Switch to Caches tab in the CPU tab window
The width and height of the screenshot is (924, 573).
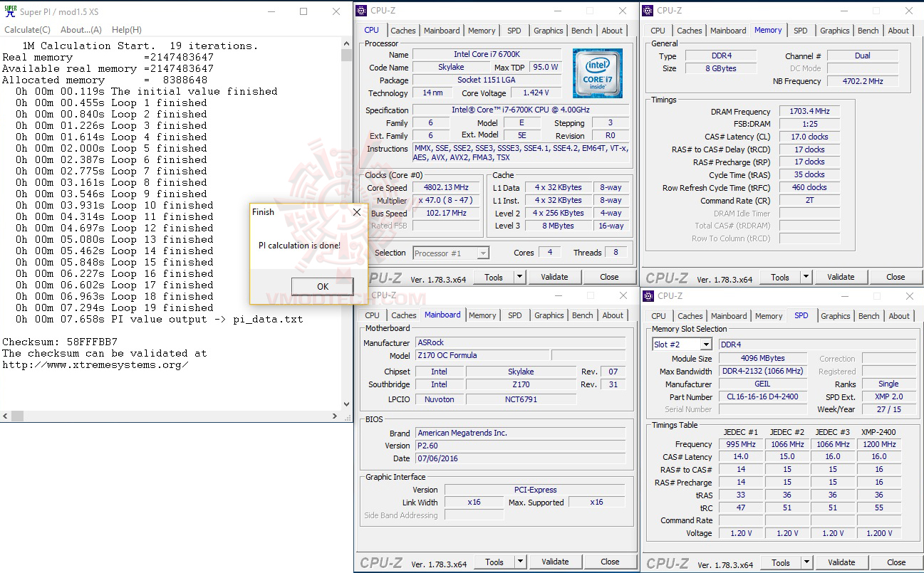403,31
